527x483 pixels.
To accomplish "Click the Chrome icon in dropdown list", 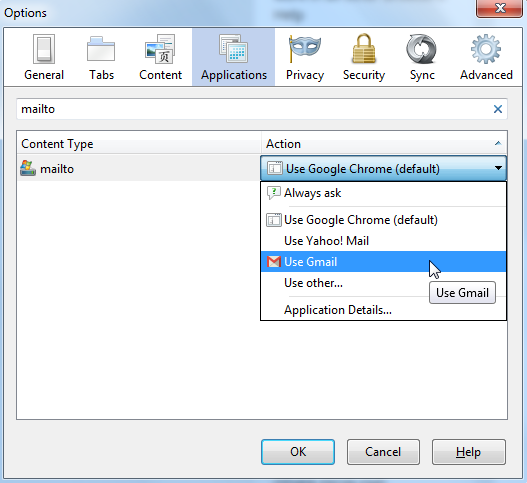I will pyautogui.click(x=274, y=220).
